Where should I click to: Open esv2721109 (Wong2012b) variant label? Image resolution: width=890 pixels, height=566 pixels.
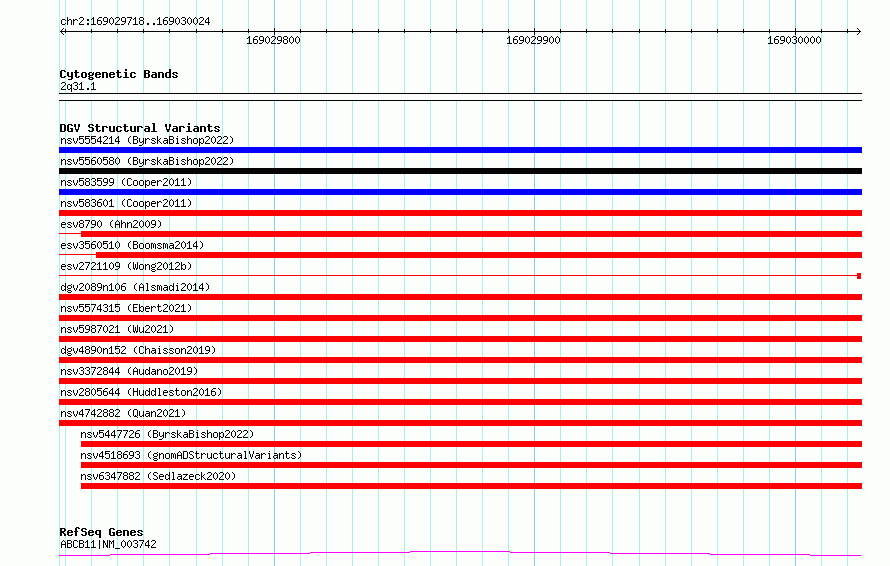click(x=126, y=266)
